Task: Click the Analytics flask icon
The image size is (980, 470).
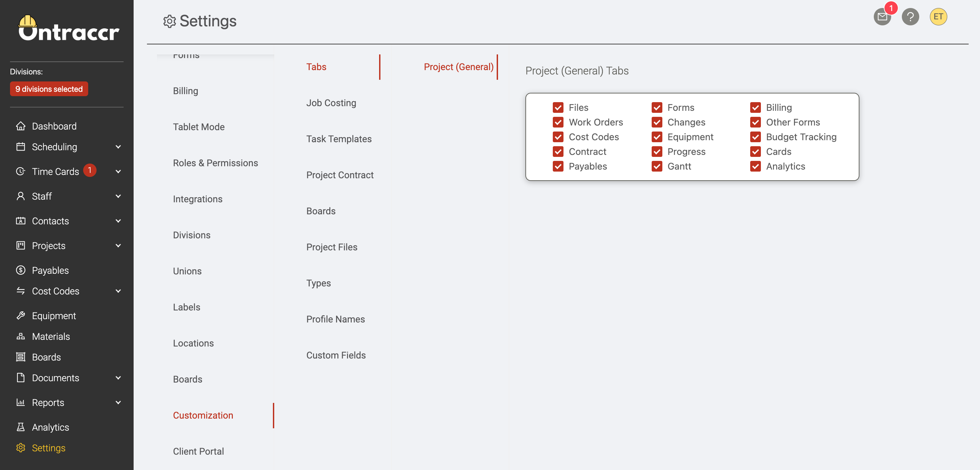Action: [21, 427]
